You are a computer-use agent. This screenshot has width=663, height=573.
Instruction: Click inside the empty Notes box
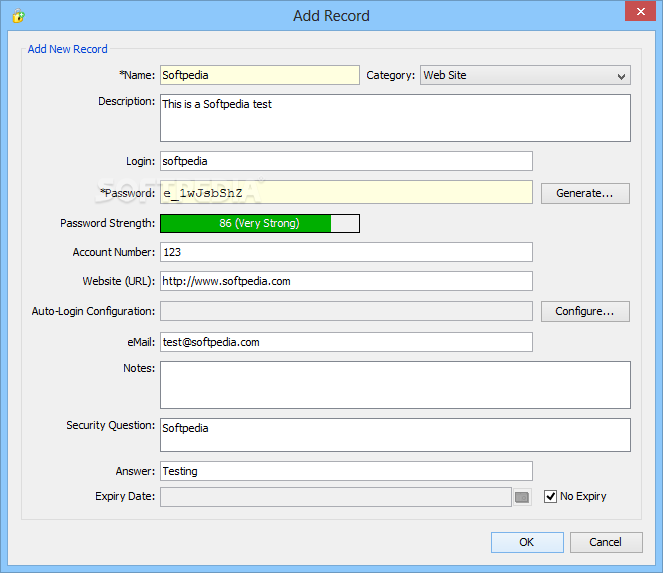395,385
